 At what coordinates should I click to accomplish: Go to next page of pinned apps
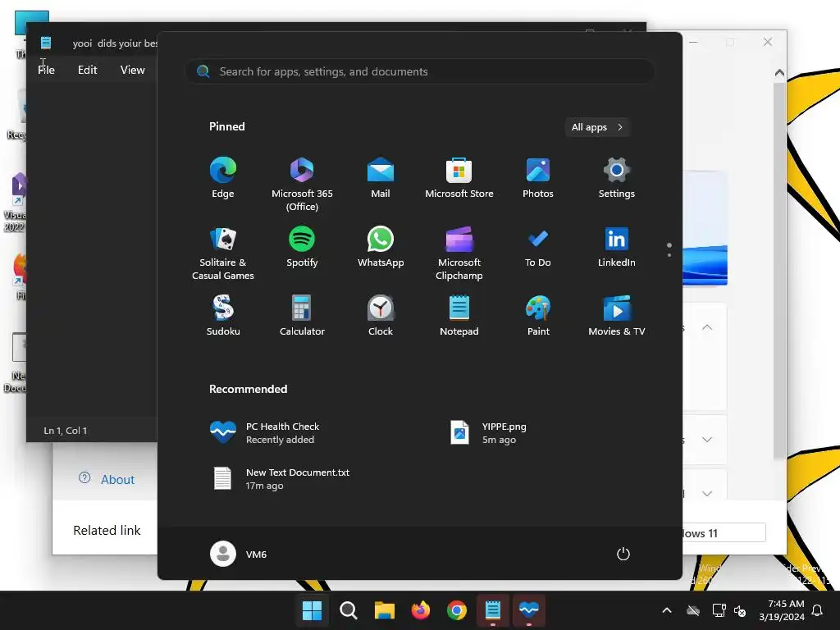click(669, 255)
